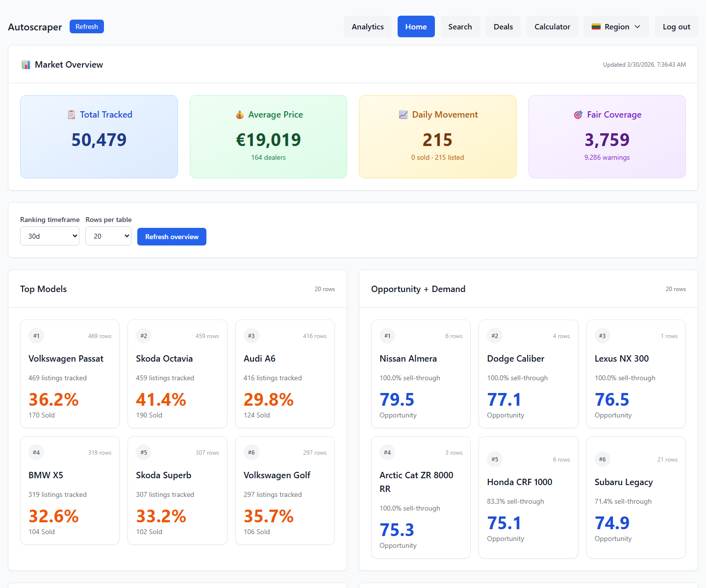Click the Market Overview chart icon
The height and width of the screenshot is (588, 706).
(25, 64)
